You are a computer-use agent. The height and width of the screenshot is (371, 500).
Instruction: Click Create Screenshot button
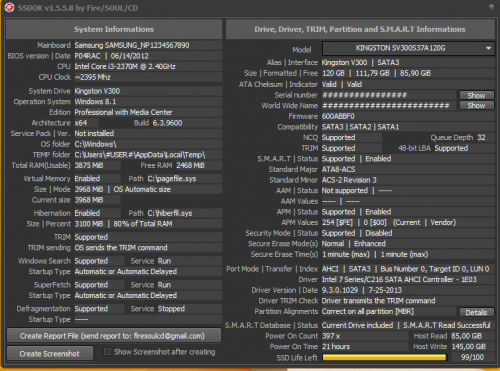point(50,354)
